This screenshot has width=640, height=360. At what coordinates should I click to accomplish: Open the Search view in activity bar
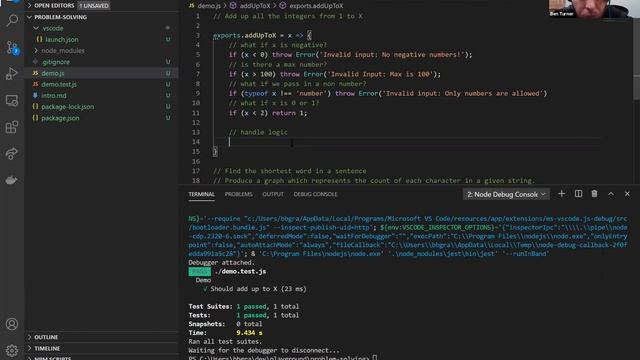(x=12, y=20)
